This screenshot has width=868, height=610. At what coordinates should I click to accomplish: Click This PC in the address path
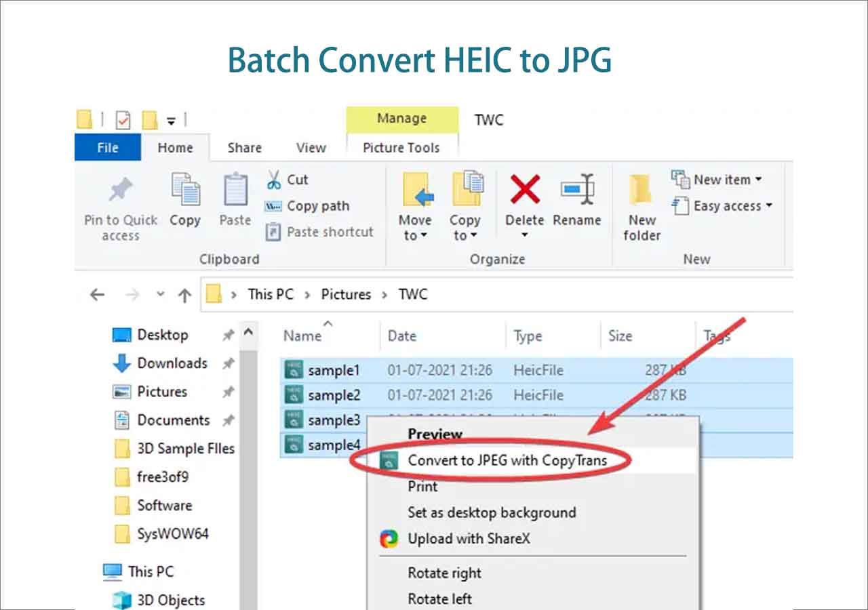[271, 294]
